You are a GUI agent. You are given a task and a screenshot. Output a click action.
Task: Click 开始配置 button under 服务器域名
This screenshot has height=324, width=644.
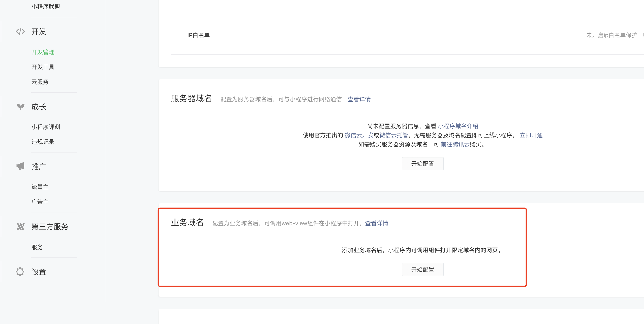click(423, 164)
